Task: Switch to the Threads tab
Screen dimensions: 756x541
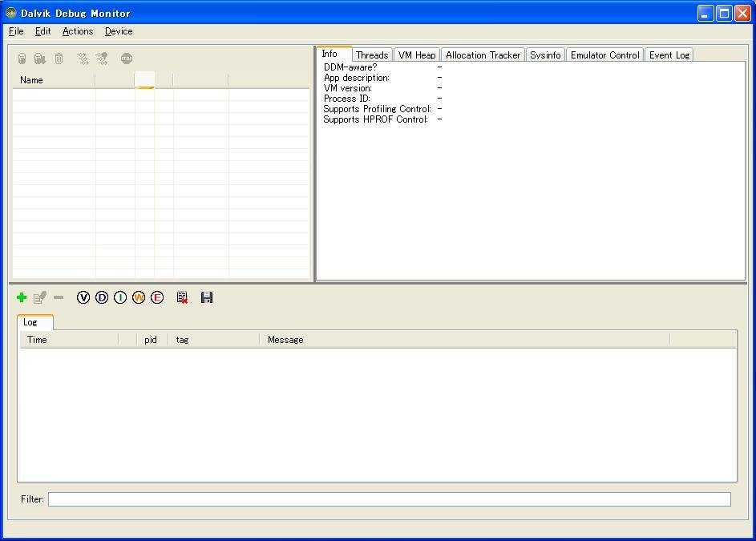Action: point(372,55)
